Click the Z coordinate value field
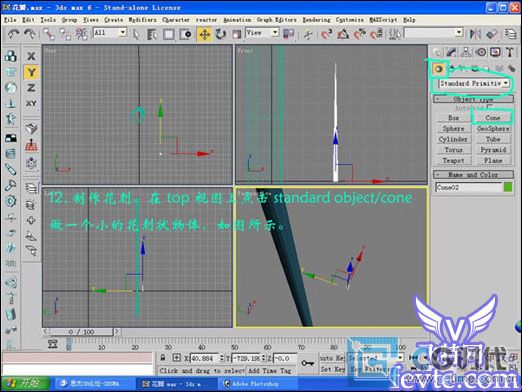The width and height of the screenshot is (522, 392). click(285, 358)
